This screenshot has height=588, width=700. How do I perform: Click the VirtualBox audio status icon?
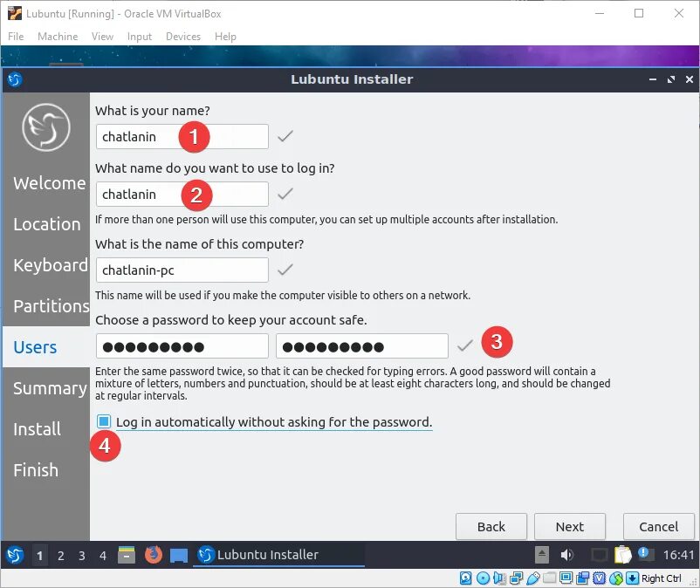coord(499,578)
